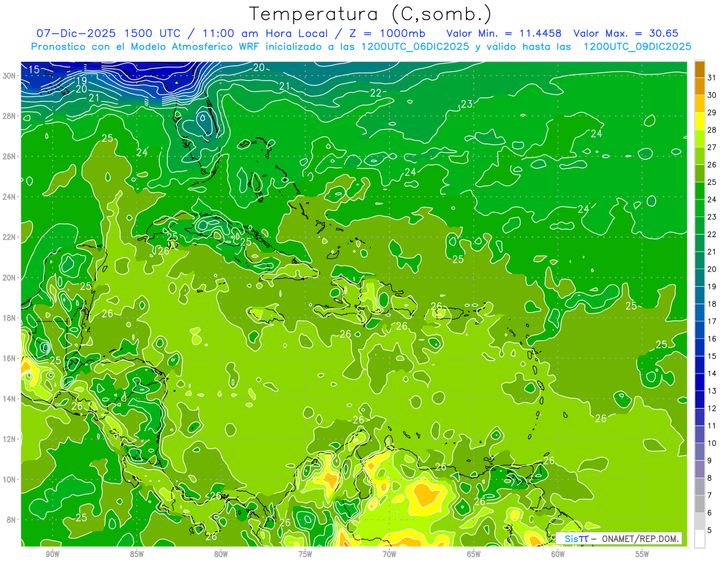Viewport: 728px width, 562px height.
Task: Click the 19 contour label on the map
Action: click(81, 80)
